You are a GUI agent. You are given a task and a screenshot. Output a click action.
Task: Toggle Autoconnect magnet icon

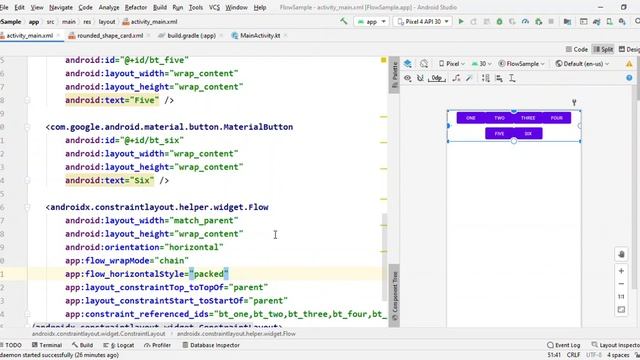[420, 78]
